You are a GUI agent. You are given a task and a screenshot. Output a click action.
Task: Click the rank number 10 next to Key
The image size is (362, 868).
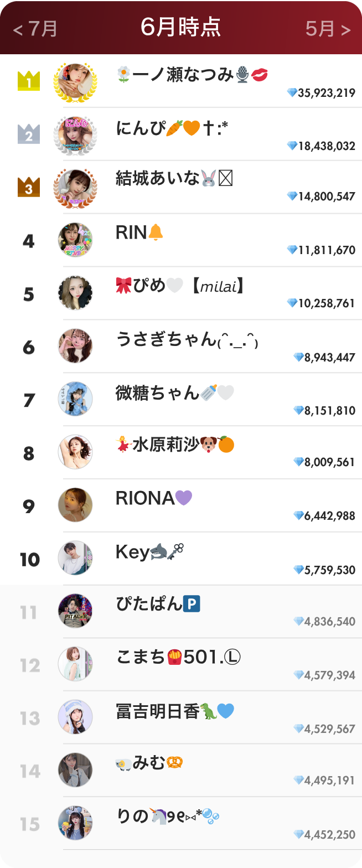pyautogui.click(x=30, y=558)
